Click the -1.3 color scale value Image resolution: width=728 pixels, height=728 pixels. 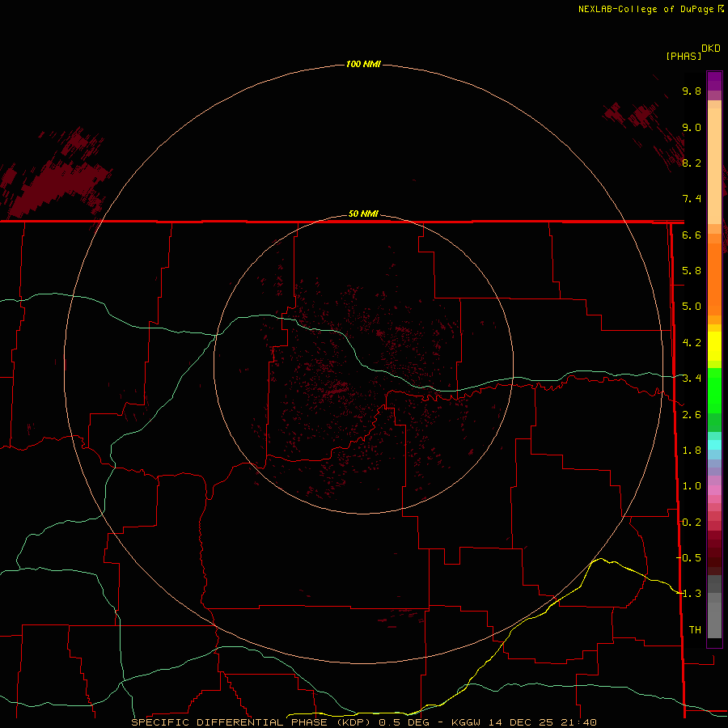[x=689, y=594]
